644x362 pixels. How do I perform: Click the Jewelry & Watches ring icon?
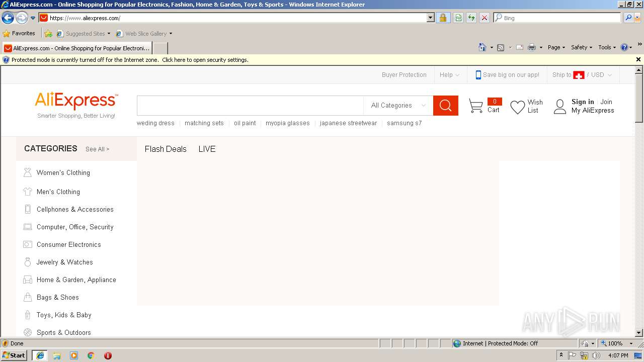[x=28, y=262]
